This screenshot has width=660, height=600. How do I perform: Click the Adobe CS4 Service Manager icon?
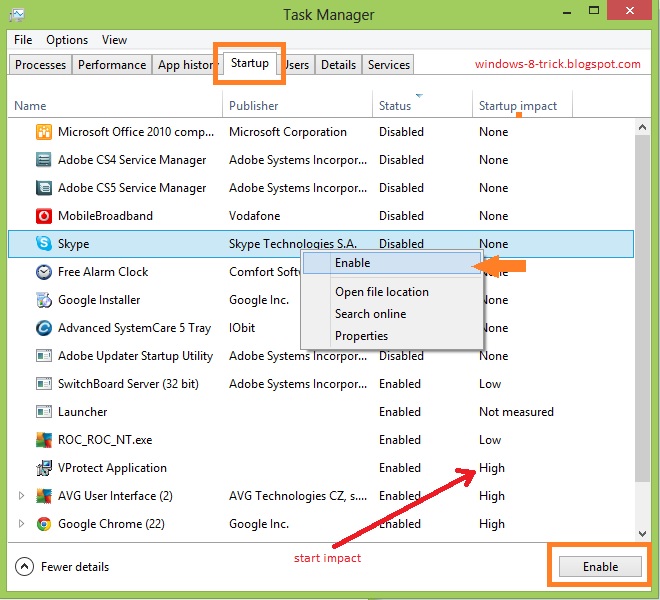click(44, 160)
